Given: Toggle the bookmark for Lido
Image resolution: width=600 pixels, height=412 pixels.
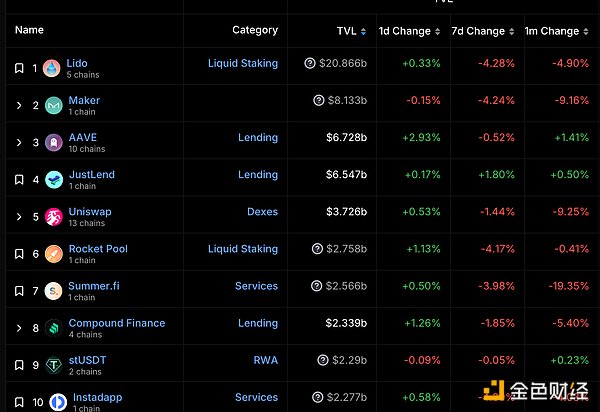Looking at the screenshot, I should (x=19, y=69).
